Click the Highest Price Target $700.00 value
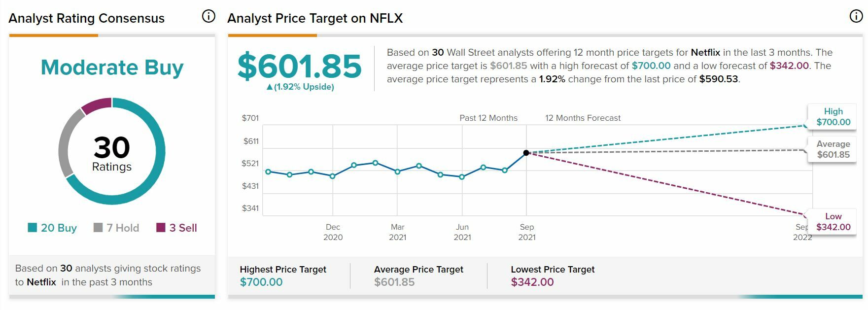 coord(261,282)
